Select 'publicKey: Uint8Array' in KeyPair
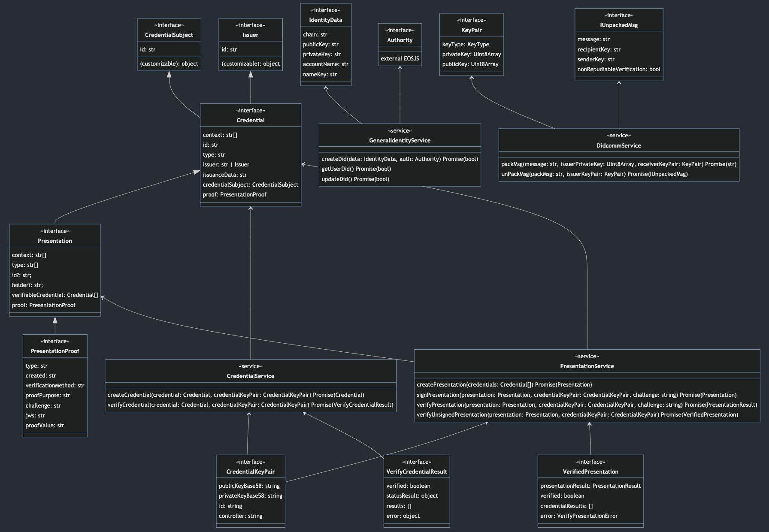Screen dimensions: 769x532 click(x=470, y=64)
